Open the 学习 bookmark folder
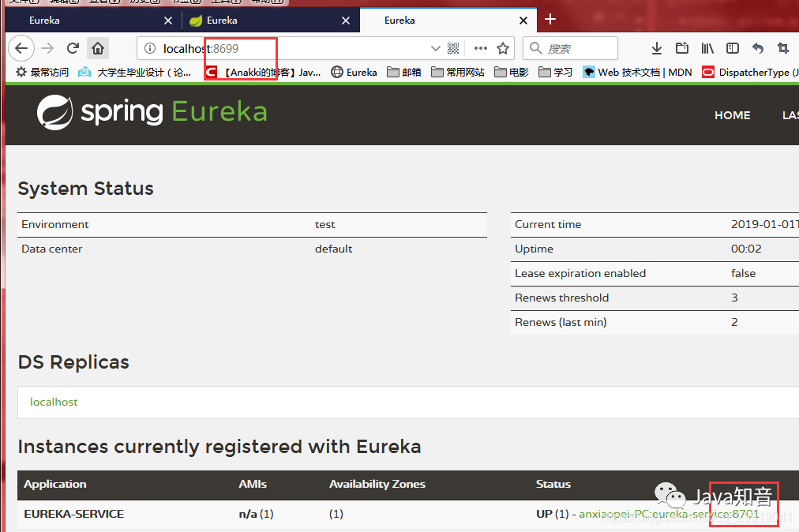Viewport: 799px width, 532px height. coord(555,73)
